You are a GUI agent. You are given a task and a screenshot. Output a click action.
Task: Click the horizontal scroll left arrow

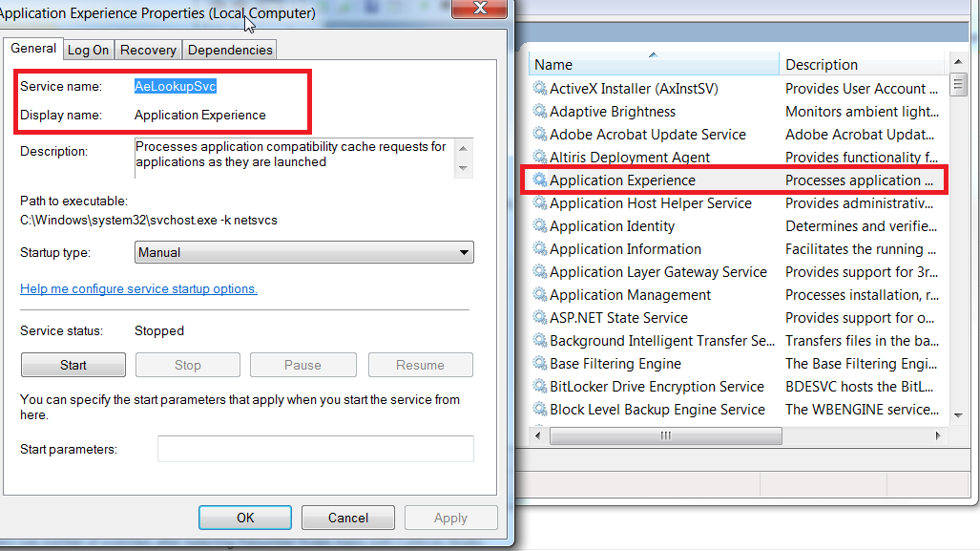click(x=537, y=435)
